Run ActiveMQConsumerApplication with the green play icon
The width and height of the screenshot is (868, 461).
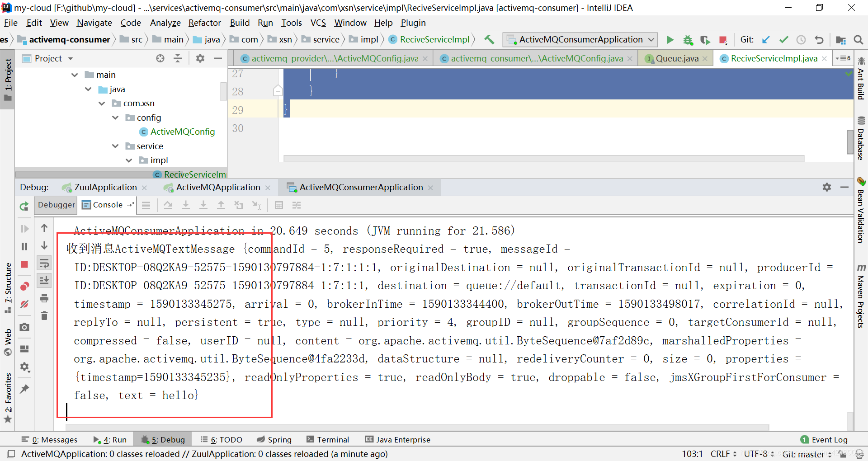[670, 40]
